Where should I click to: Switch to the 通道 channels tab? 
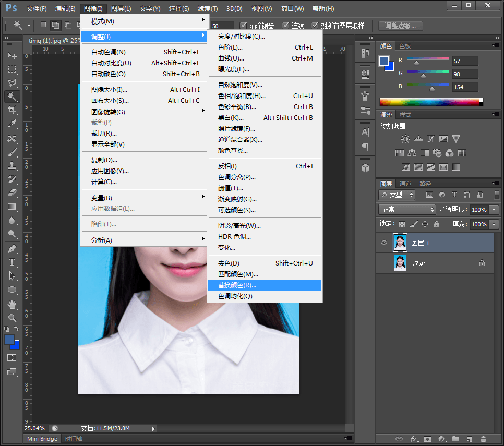[x=405, y=184]
